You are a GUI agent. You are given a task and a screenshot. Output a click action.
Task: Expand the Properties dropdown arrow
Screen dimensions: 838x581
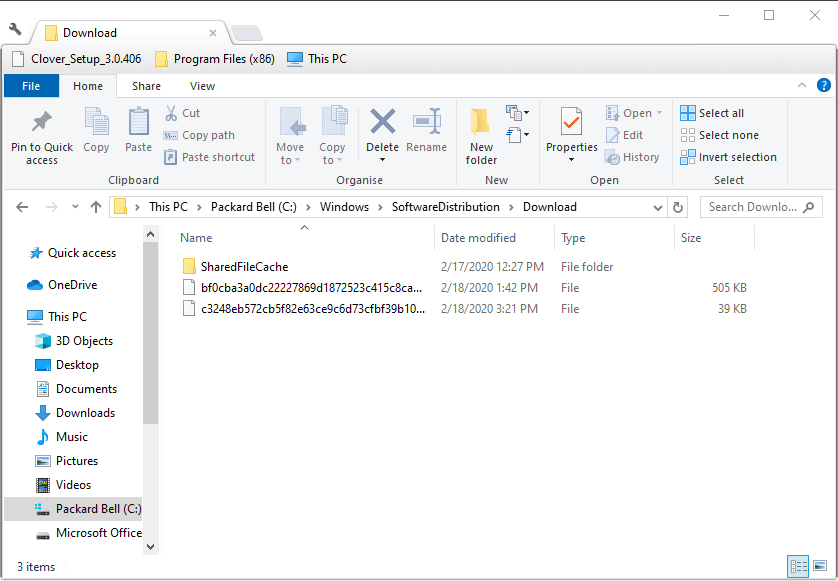(571, 160)
